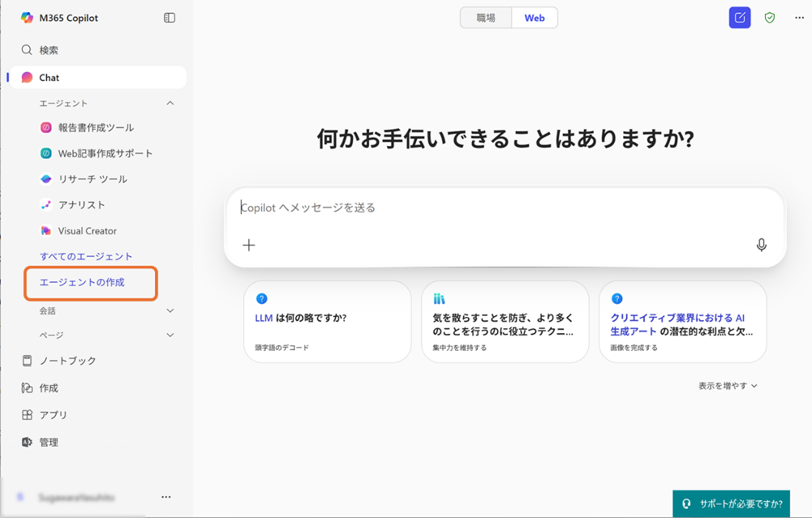Start a new chat with the compose icon

pyautogui.click(x=739, y=18)
